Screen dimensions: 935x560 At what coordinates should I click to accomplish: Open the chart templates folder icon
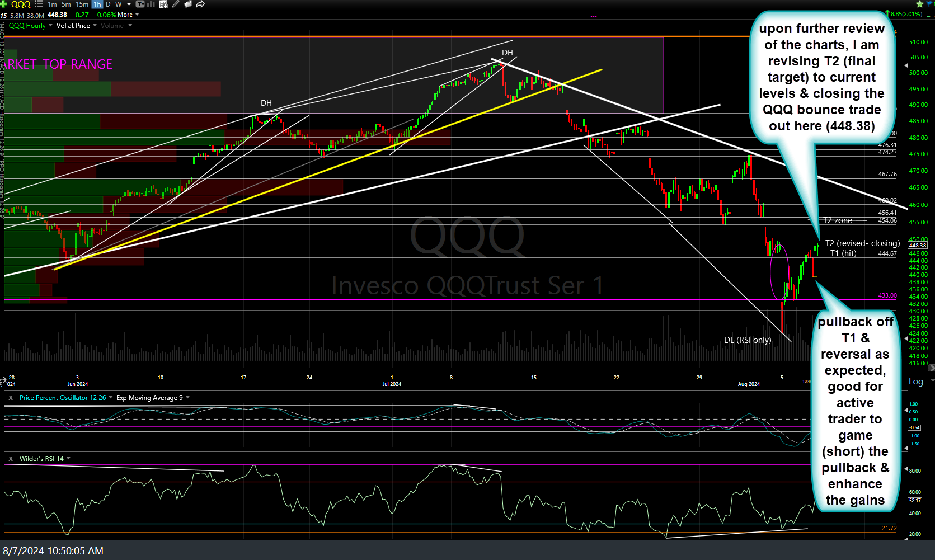(188, 4)
